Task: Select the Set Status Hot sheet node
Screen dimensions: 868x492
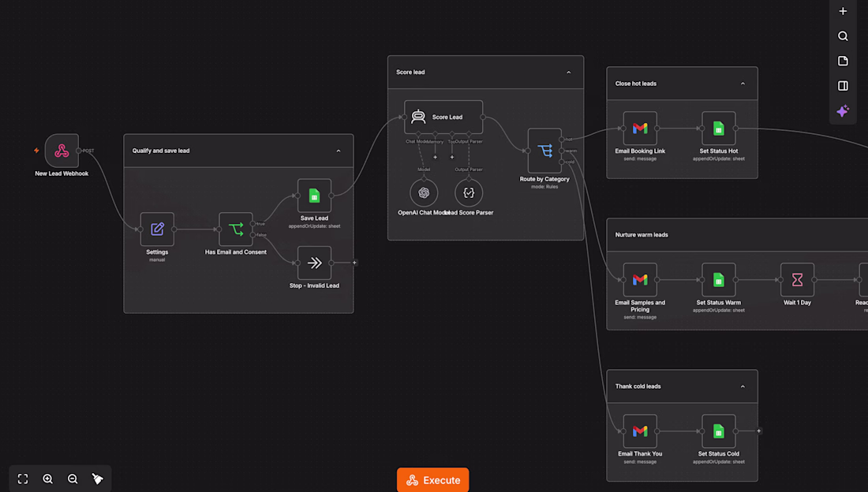Action: pos(719,129)
